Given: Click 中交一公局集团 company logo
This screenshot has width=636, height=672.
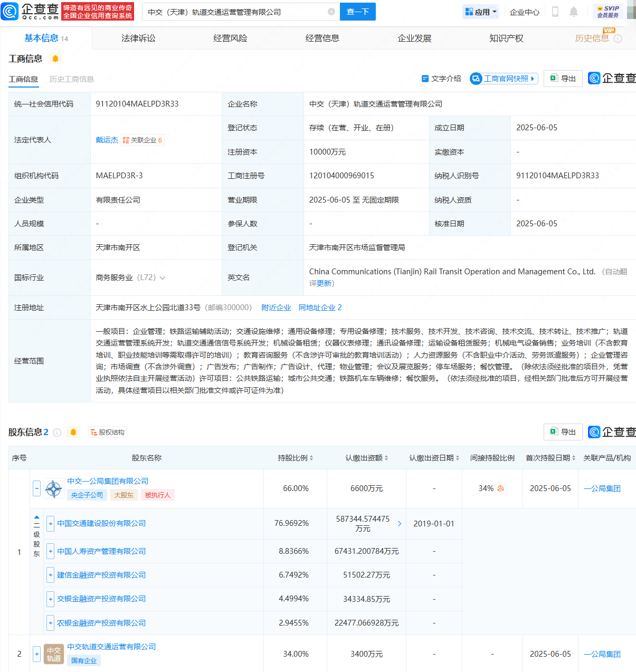Looking at the screenshot, I should click(x=54, y=489).
